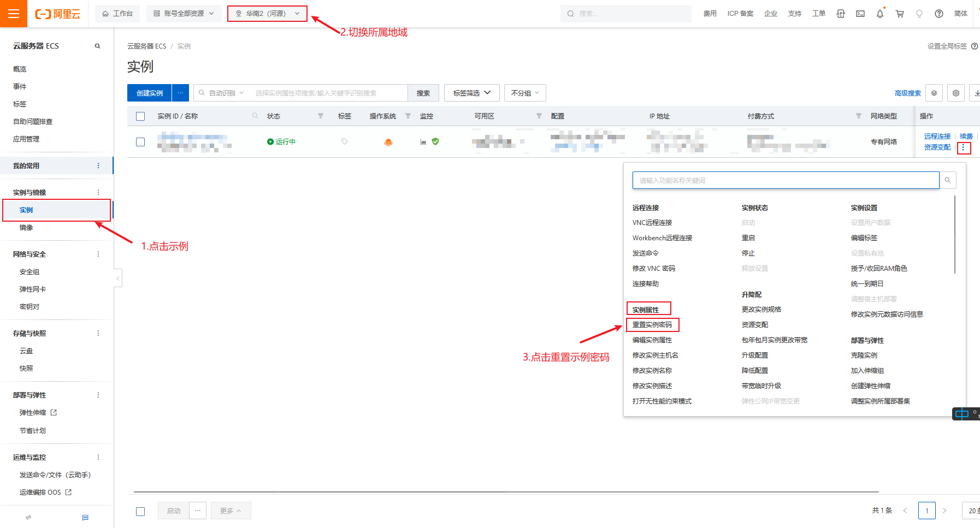The height and width of the screenshot is (528, 980).
Task: Click the filter icon in the 付费方式 column
Action: [859, 116]
